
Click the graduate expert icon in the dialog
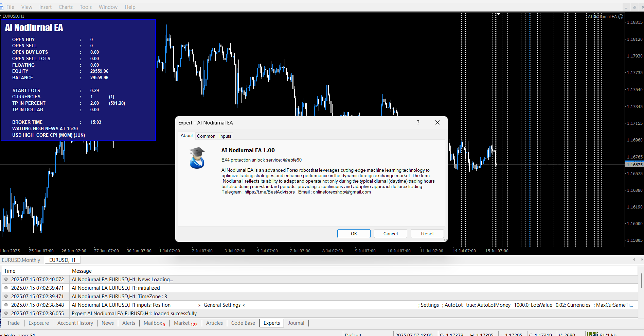click(197, 158)
